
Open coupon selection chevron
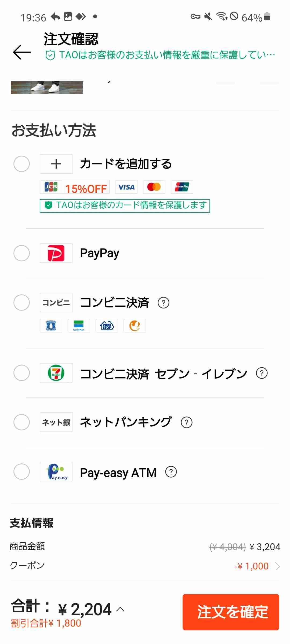coord(278,566)
